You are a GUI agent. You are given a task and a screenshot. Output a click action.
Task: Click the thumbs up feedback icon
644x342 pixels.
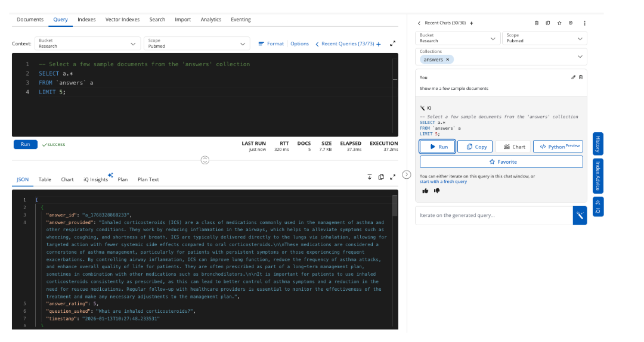pyautogui.click(x=425, y=191)
